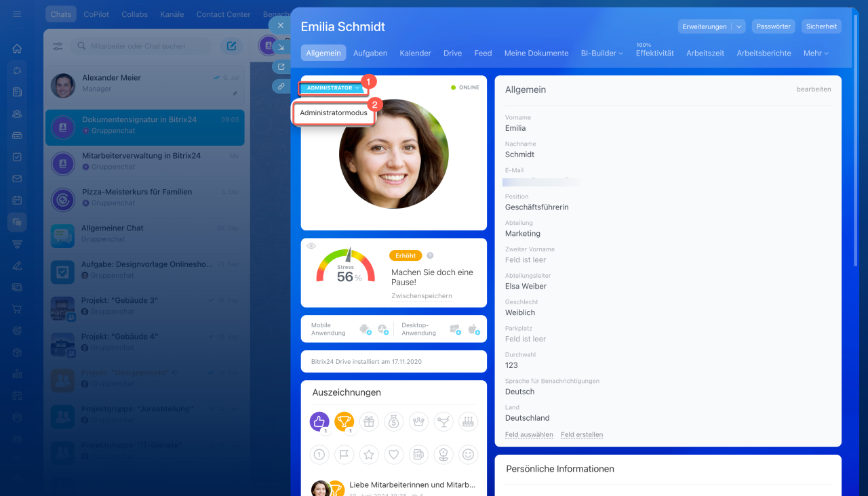Select the birthday cake award icon

coord(468,422)
